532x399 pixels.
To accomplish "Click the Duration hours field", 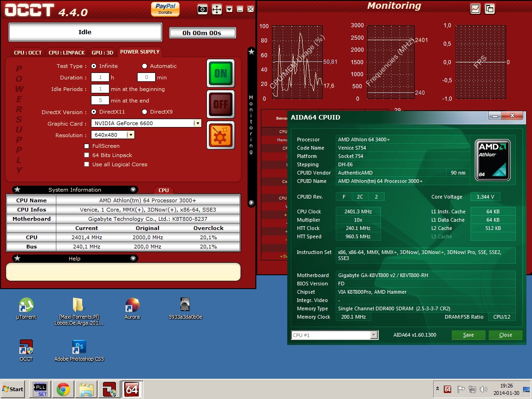I will pyautogui.click(x=100, y=78).
